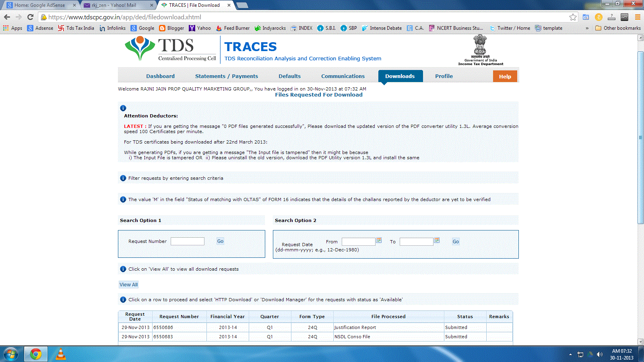Open the Google bookmark
Image resolution: width=644 pixels, height=362 pixels.
[142, 28]
